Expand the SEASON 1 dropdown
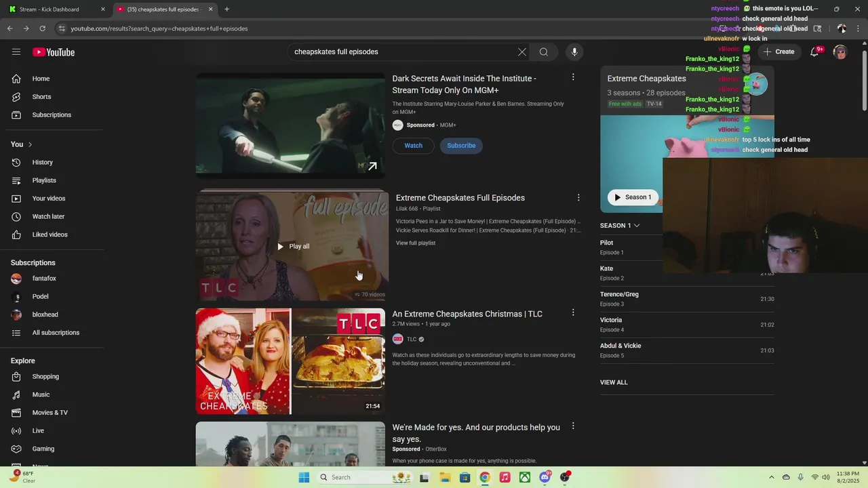The height and width of the screenshot is (488, 868). pos(620,225)
